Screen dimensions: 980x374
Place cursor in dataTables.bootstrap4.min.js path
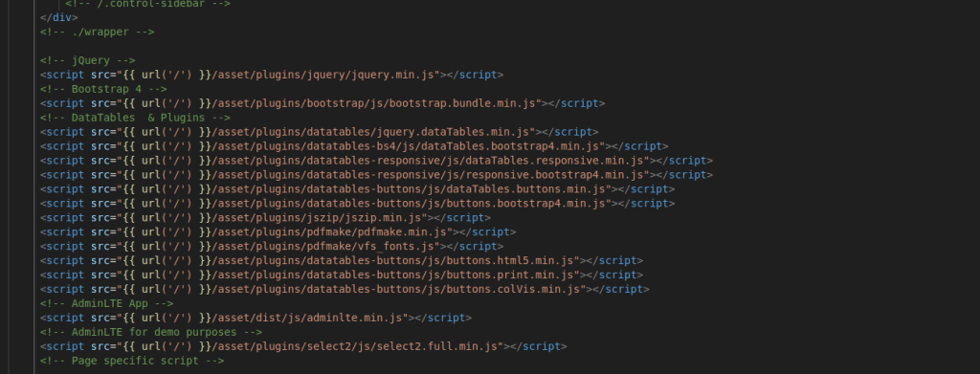click(x=408, y=146)
